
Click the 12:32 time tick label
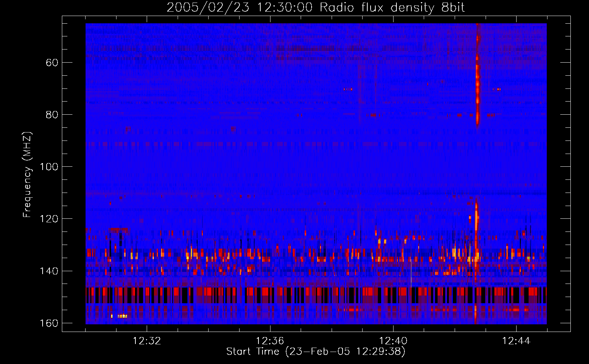147,341
